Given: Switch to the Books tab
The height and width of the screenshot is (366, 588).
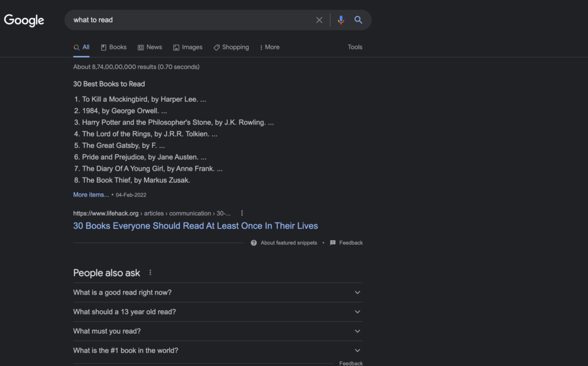Looking at the screenshot, I should [114, 47].
